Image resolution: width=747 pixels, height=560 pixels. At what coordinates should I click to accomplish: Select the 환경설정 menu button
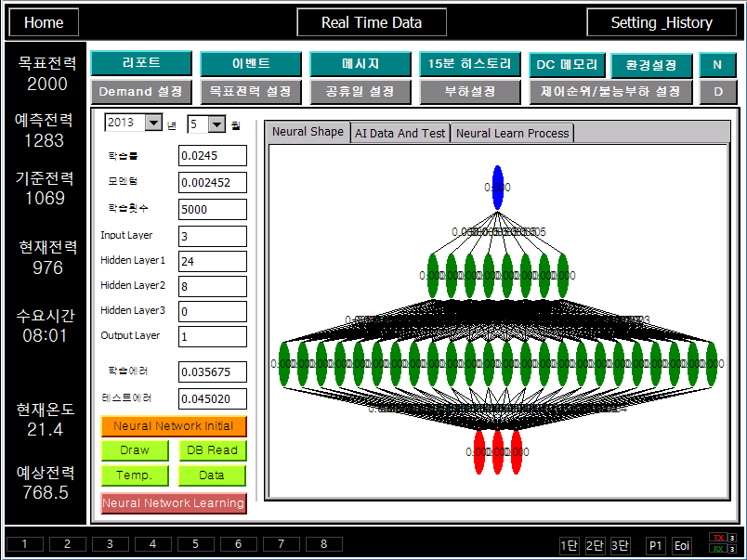[x=651, y=65]
